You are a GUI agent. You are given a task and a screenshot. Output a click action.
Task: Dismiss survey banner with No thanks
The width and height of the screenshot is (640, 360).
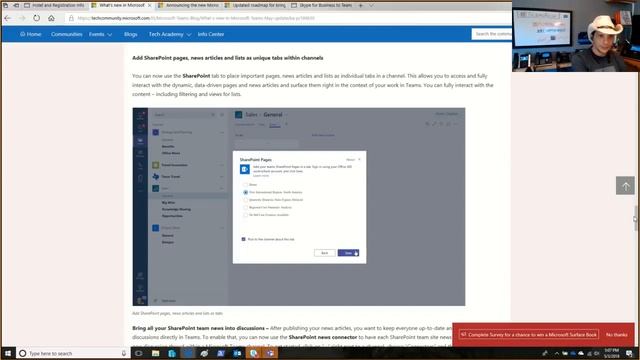point(616,335)
